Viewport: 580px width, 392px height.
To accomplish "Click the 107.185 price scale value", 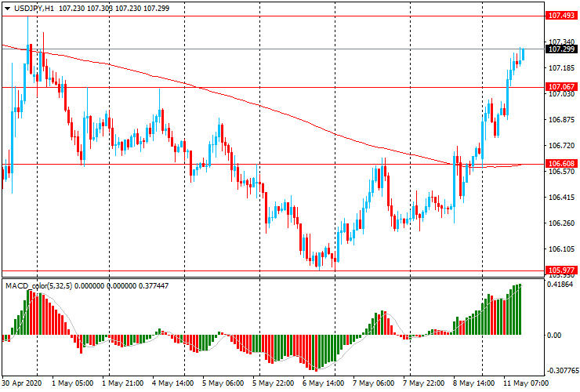I will click(561, 68).
